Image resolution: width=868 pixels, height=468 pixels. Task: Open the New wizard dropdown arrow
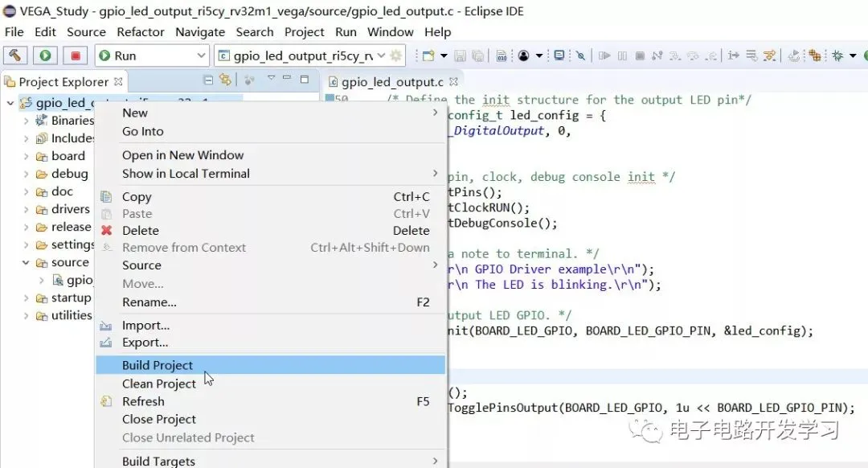(x=444, y=55)
